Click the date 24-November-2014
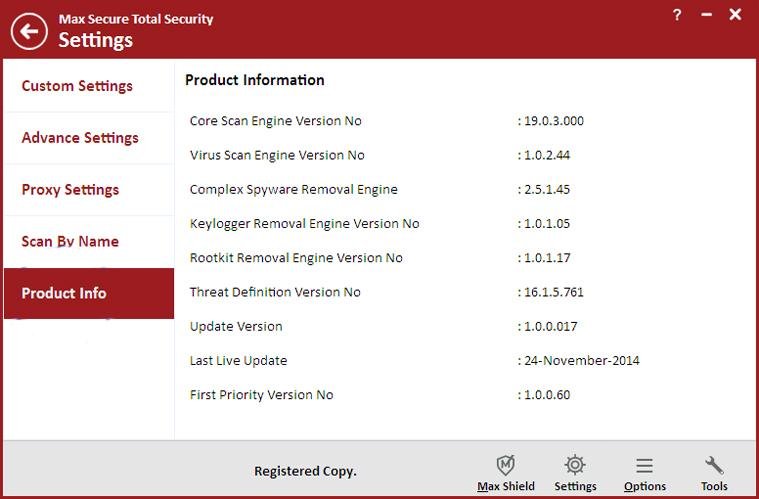 pos(582,361)
